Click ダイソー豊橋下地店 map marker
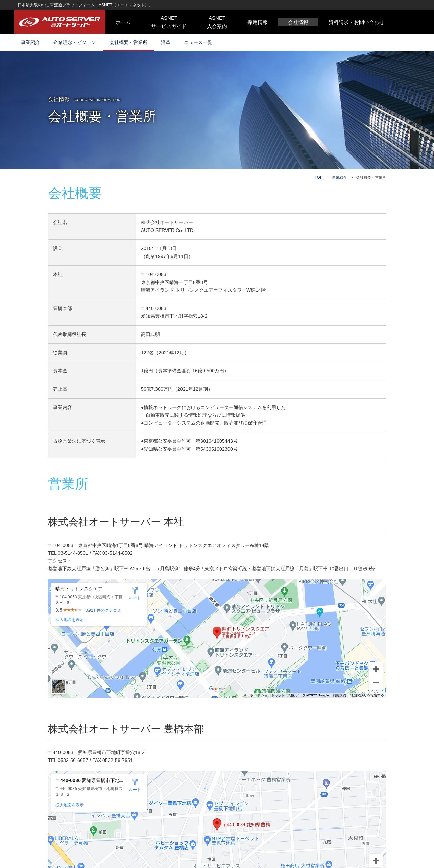The width and height of the screenshot is (434, 868). coord(195,803)
